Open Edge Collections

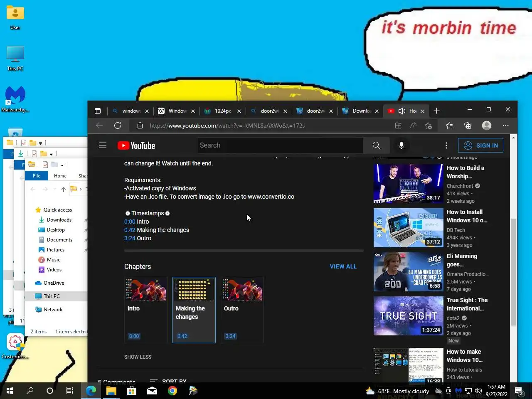pos(468,126)
